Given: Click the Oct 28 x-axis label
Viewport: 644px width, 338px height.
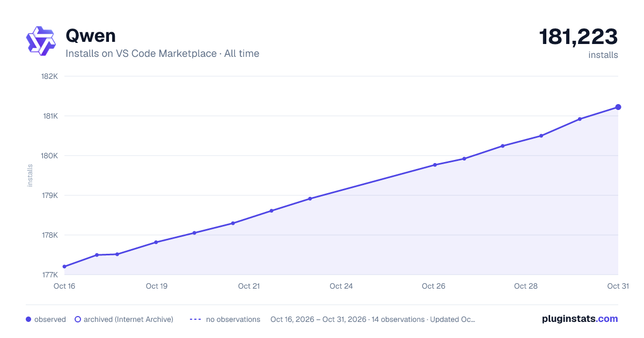Looking at the screenshot, I should [x=526, y=286].
